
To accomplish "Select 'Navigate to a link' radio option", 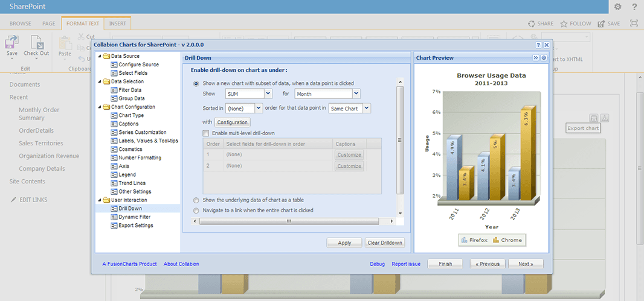I will click(196, 211).
